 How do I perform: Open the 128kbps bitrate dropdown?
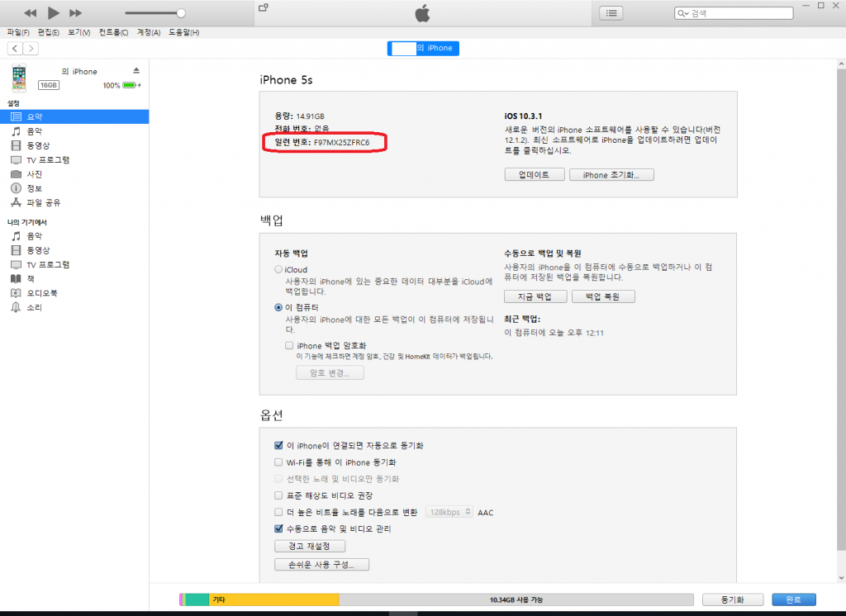coord(449,512)
